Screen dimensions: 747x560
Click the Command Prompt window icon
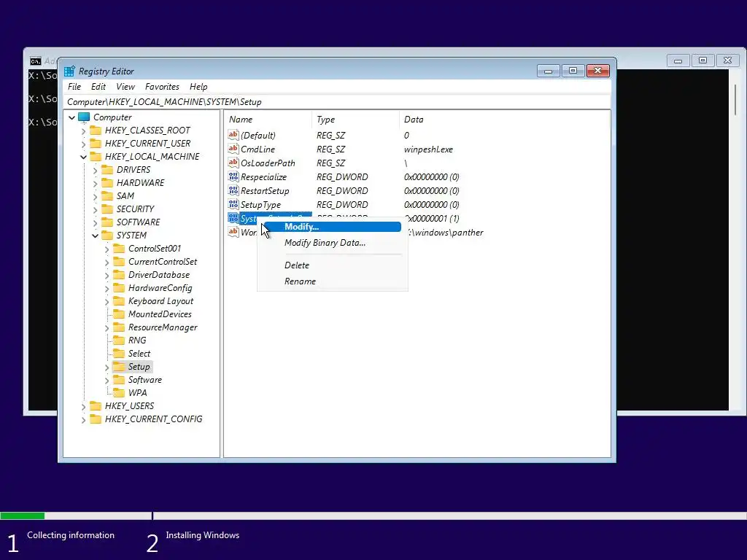(x=35, y=61)
